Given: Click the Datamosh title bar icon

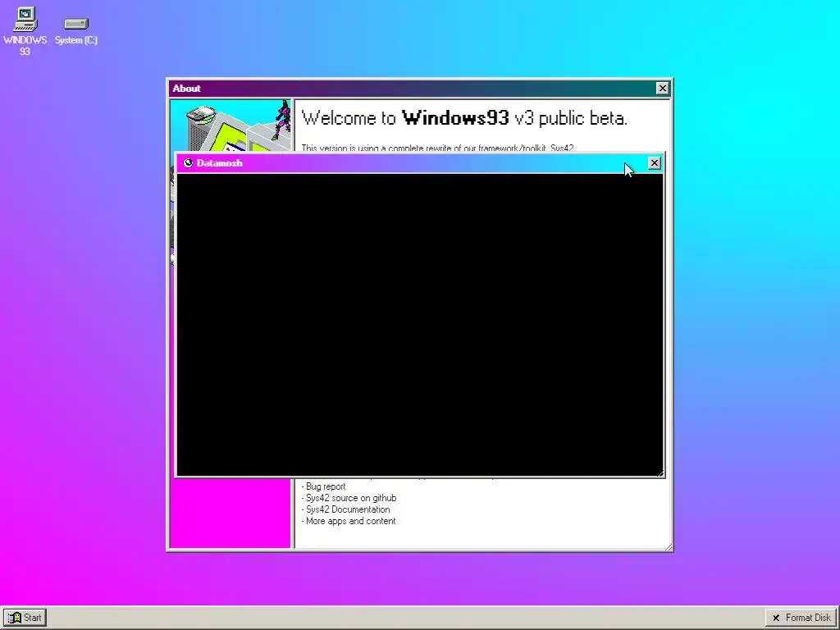Looking at the screenshot, I should tap(188, 163).
